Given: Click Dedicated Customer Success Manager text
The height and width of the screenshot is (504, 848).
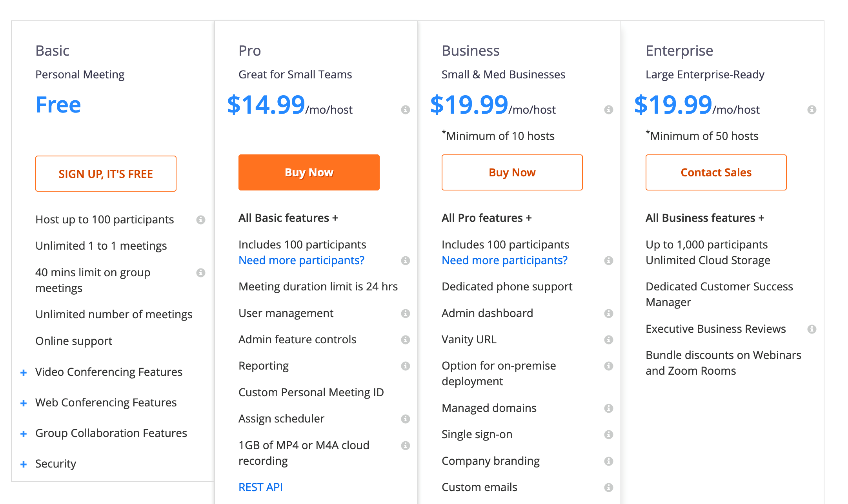Looking at the screenshot, I should [719, 294].
